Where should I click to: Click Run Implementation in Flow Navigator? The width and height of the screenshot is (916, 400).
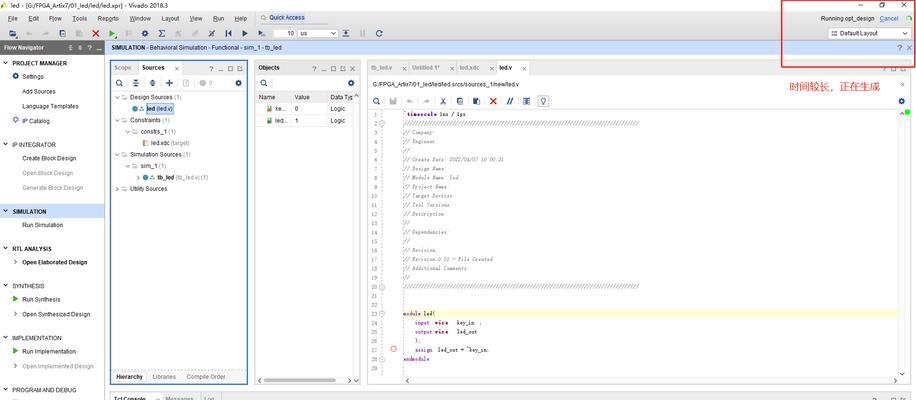pyautogui.click(x=49, y=352)
